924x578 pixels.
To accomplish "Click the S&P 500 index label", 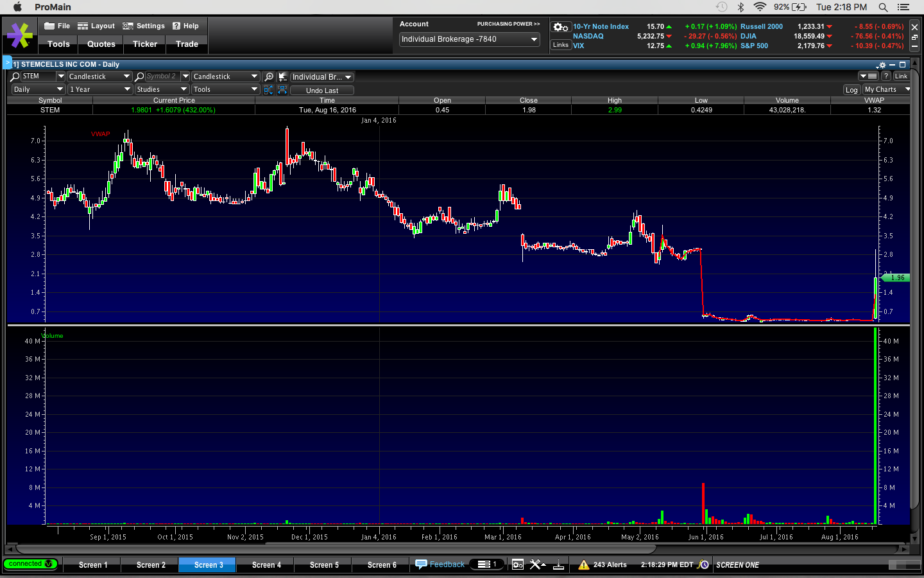I will coord(754,46).
